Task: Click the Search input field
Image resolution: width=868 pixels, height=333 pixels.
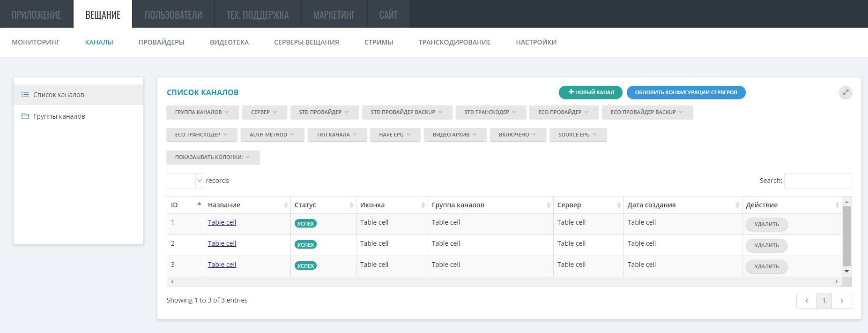Action: click(817, 181)
